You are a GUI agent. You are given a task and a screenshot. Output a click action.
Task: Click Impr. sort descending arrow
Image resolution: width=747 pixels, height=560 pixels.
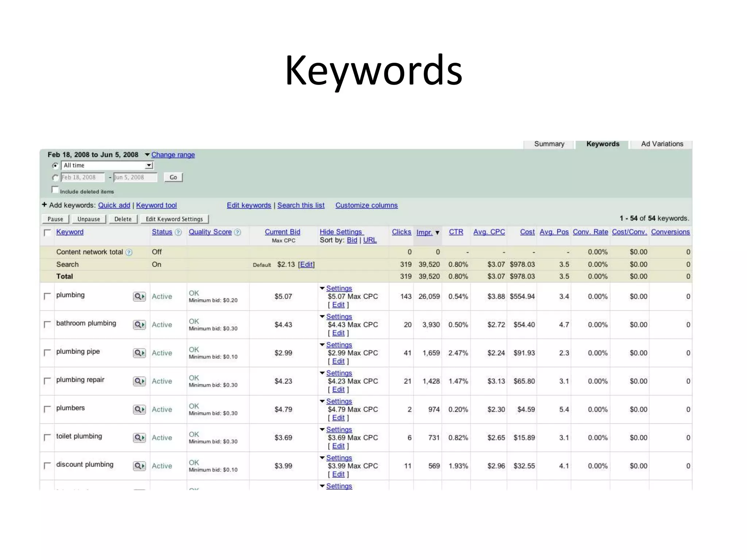click(x=437, y=233)
